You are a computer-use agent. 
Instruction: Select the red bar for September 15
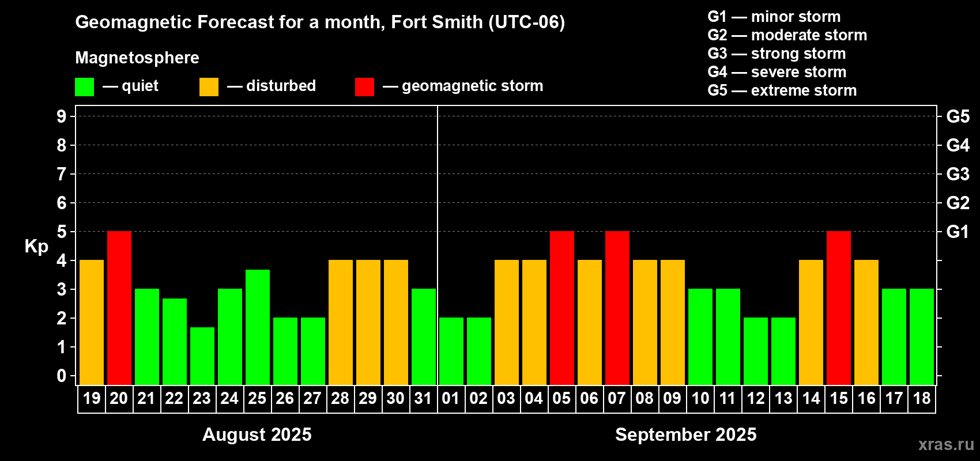pyautogui.click(x=839, y=308)
